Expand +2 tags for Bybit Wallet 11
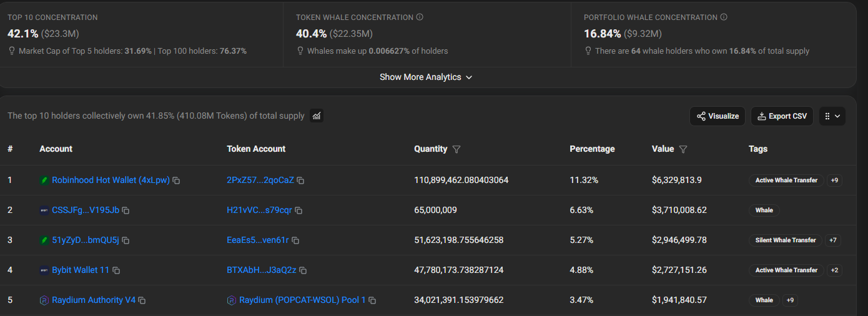The height and width of the screenshot is (316, 868). pos(834,270)
